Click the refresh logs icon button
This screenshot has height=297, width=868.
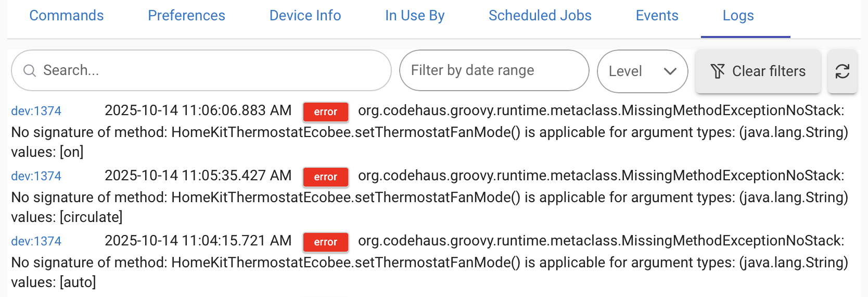[x=842, y=71]
